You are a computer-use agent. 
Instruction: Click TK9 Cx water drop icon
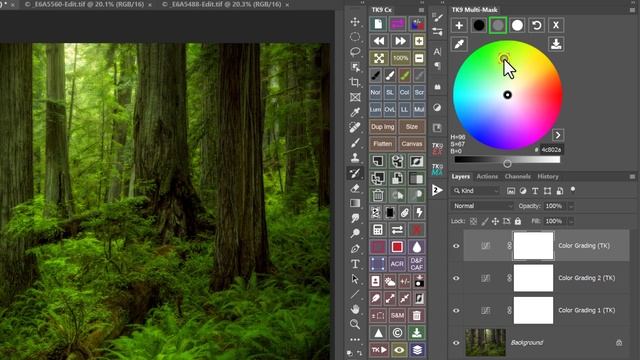pyautogui.click(x=416, y=247)
